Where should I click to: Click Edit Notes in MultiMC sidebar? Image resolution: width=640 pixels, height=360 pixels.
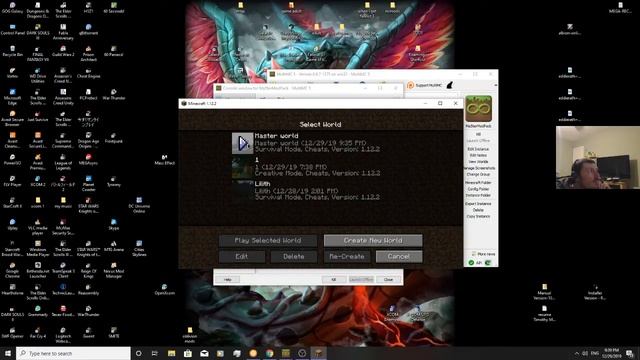point(478,156)
